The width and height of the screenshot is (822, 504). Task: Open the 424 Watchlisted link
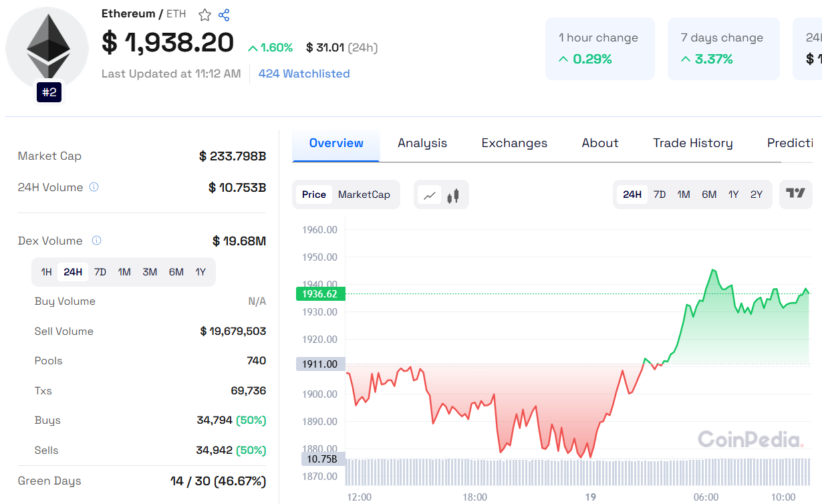[x=304, y=74]
